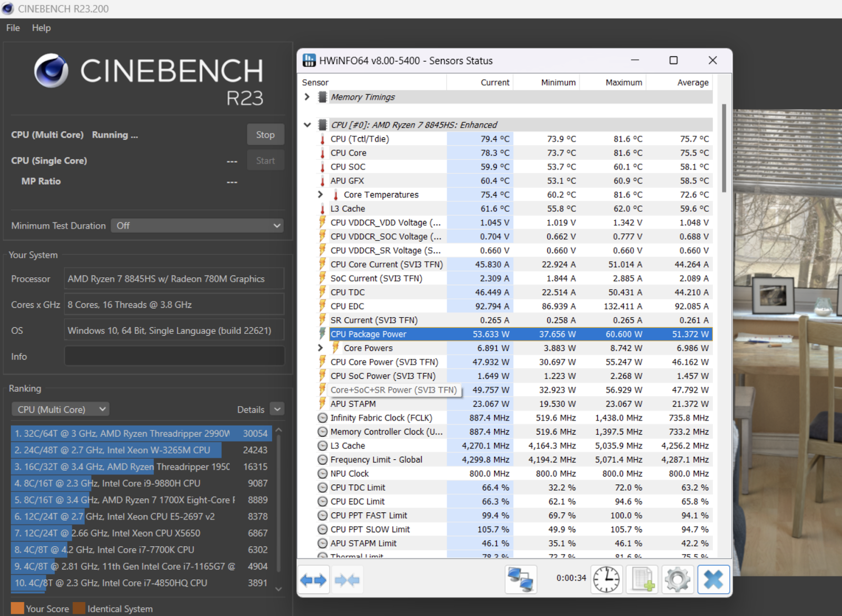This screenshot has height=616, width=842.
Task: Open HWiNFO sensor settings gear icon
Action: (678, 579)
